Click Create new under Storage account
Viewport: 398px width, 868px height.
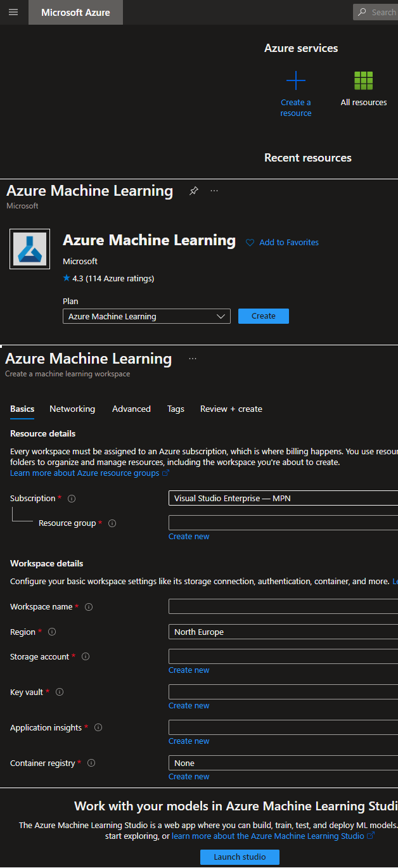point(189,670)
